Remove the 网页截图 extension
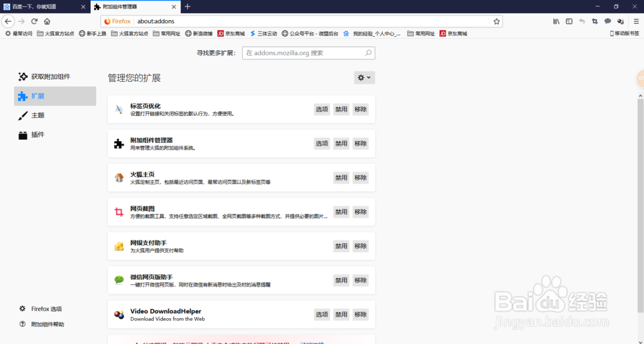644x344 pixels. tap(361, 212)
